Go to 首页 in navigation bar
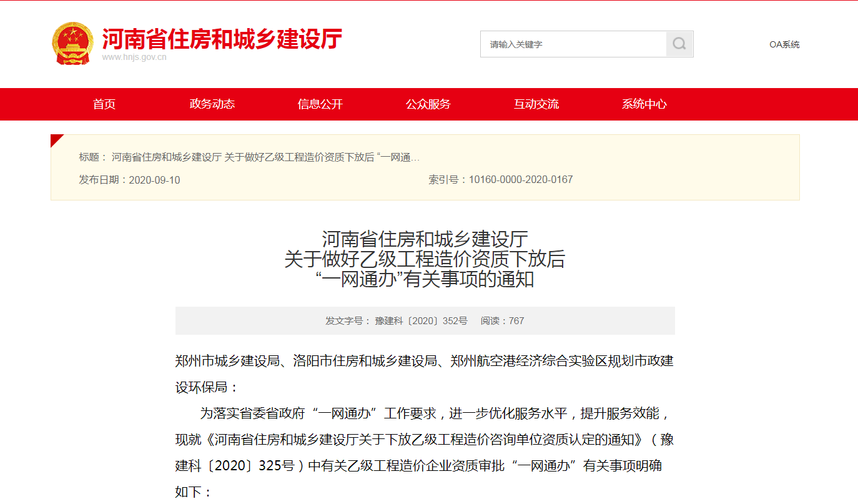The image size is (858, 504). [x=104, y=104]
